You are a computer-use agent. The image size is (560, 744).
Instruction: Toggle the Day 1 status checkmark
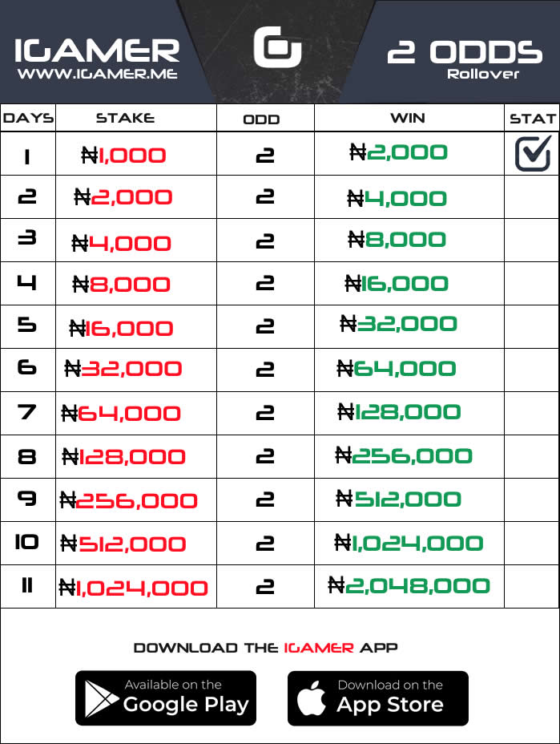[x=533, y=153]
